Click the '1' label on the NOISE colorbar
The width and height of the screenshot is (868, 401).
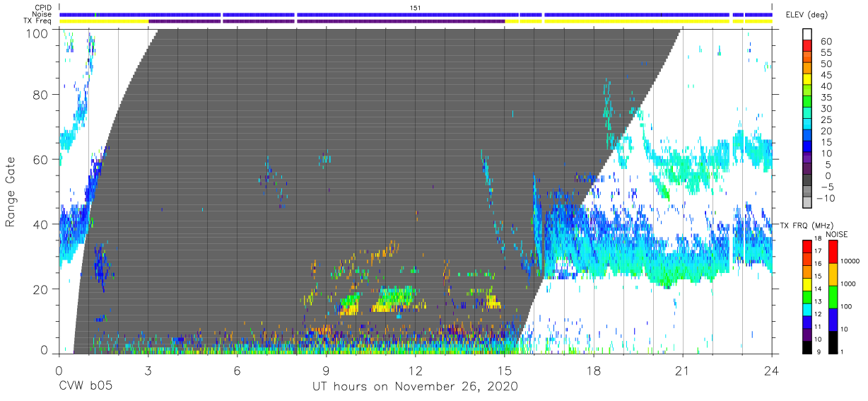841,351
